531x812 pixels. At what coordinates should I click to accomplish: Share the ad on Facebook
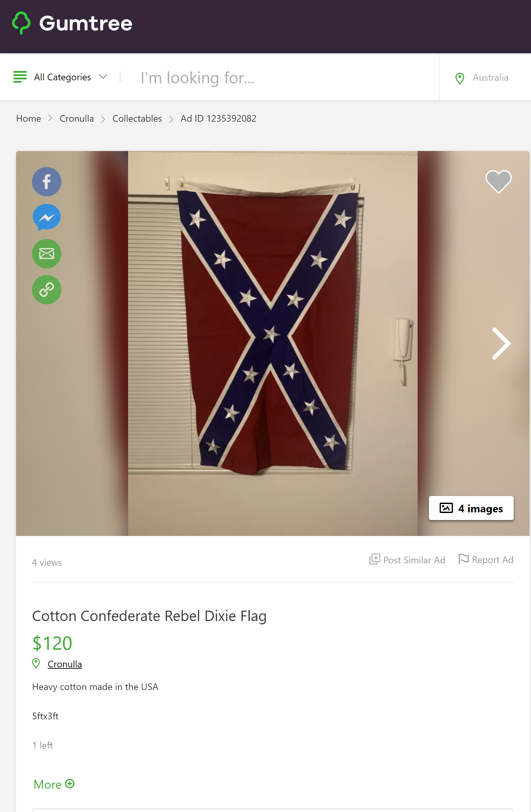click(46, 182)
